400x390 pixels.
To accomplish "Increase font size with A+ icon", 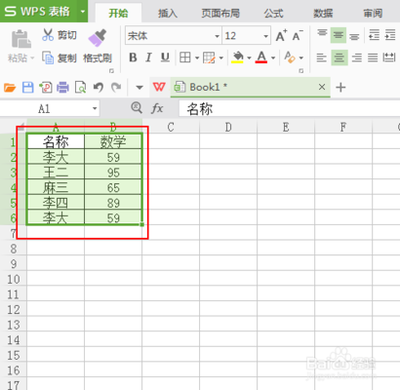I will coord(281,35).
